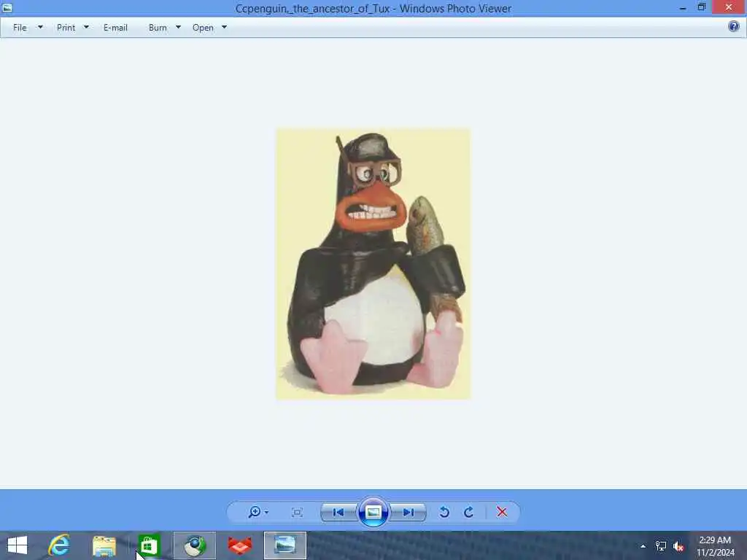
Task: Click the Photo Viewer title bar icon
Action: (7, 7)
